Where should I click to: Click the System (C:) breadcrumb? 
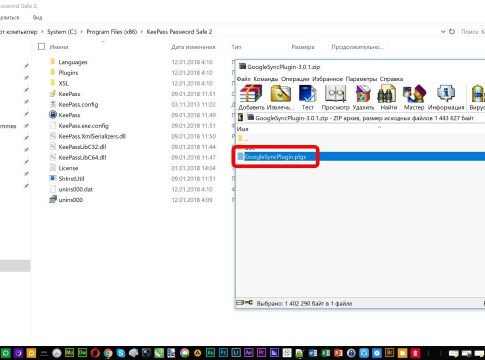[x=62, y=32]
